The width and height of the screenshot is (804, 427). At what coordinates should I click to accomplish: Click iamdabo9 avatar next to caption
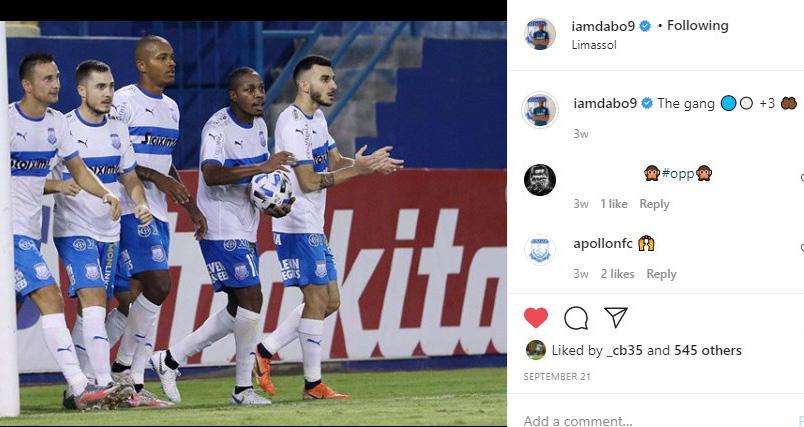point(540,110)
